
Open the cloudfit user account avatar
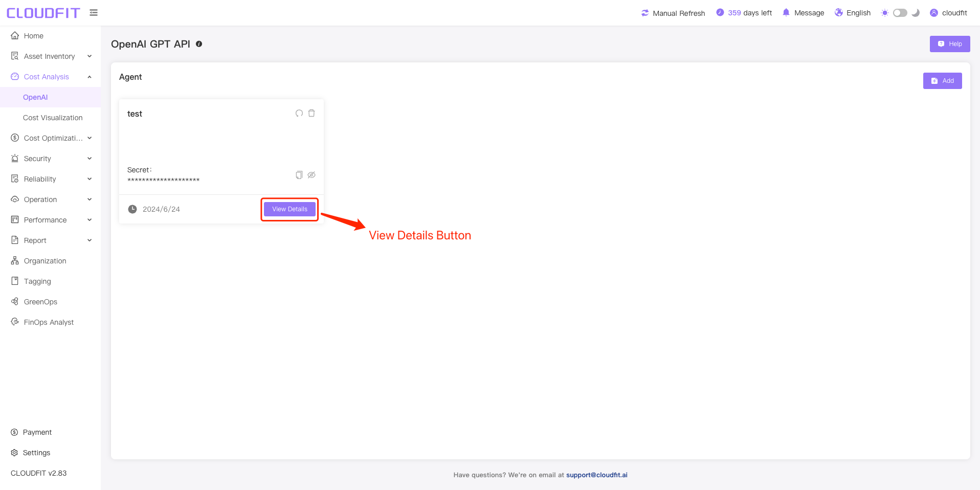pos(934,13)
